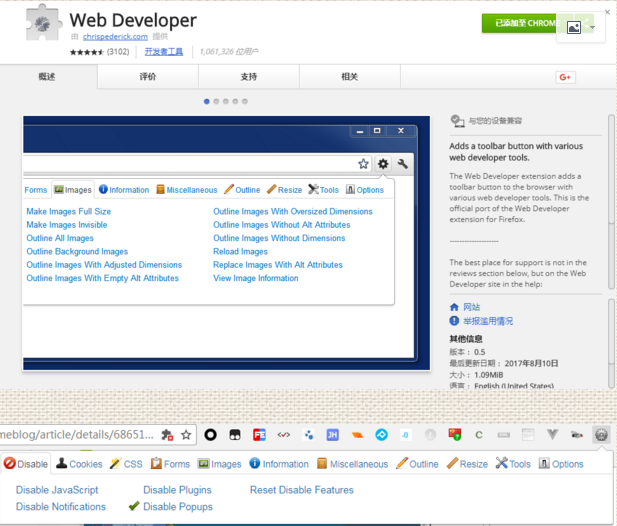Image resolution: width=617 pixels, height=526 pixels.
Task: Click the Google+ share button
Action: tap(565, 77)
